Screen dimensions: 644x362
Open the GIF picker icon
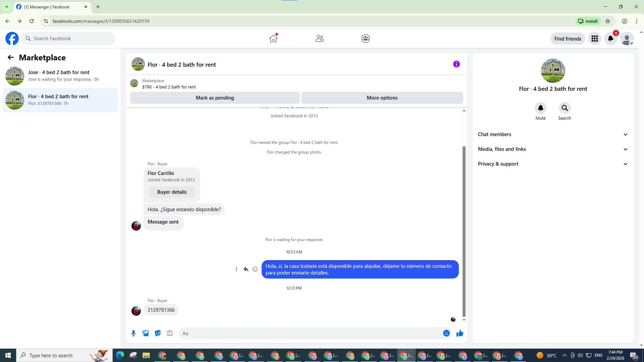coord(170,333)
